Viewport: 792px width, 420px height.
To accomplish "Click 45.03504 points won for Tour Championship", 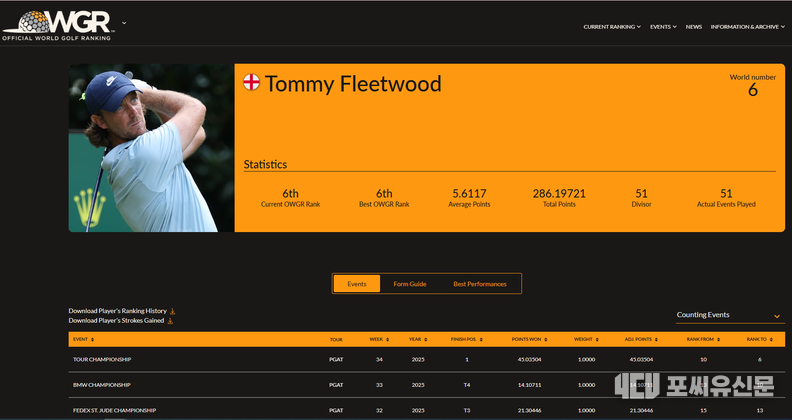I will pyautogui.click(x=529, y=359).
